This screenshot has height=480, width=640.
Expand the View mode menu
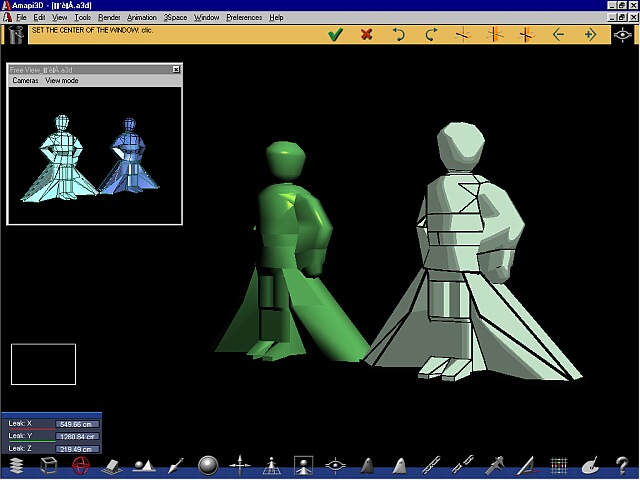pos(62,81)
